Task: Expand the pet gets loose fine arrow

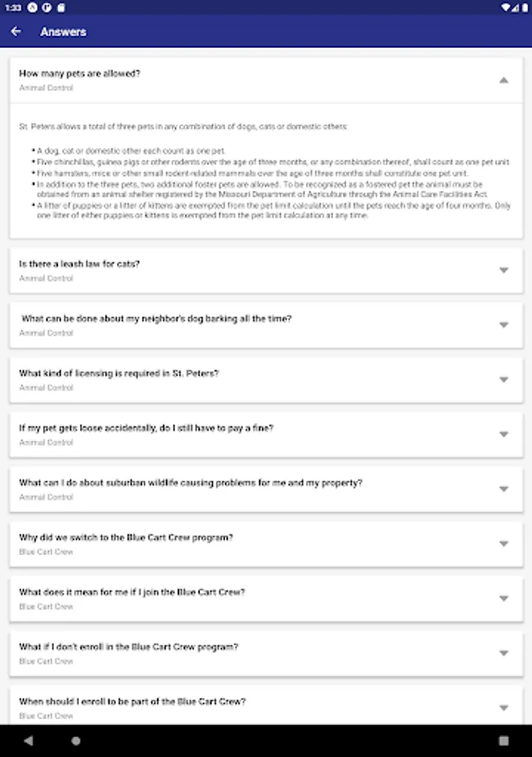Action: (503, 434)
